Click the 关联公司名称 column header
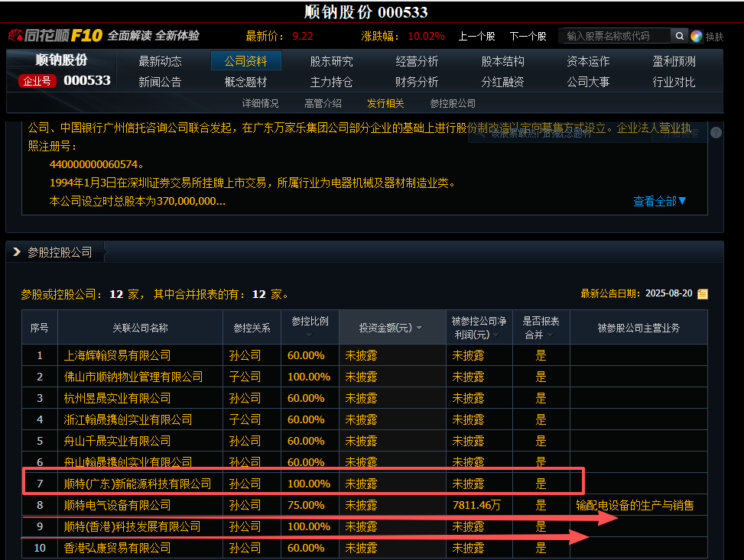 (141, 328)
